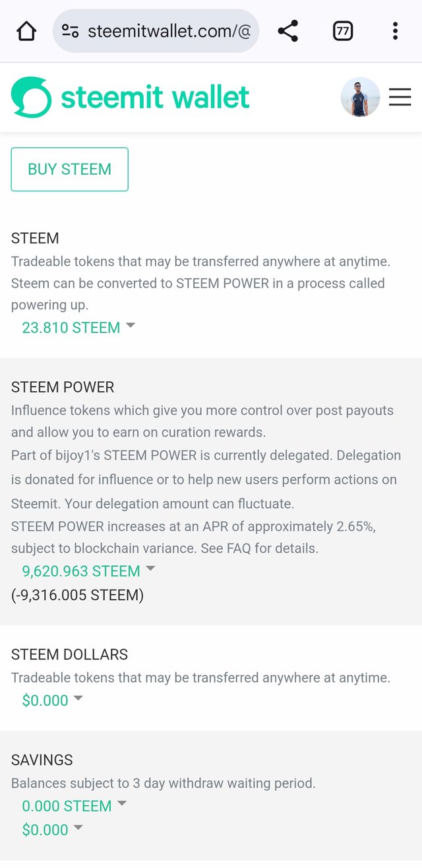Tap the site info icon in address bar
This screenshot has width=422, height=868.
point(70,31)
